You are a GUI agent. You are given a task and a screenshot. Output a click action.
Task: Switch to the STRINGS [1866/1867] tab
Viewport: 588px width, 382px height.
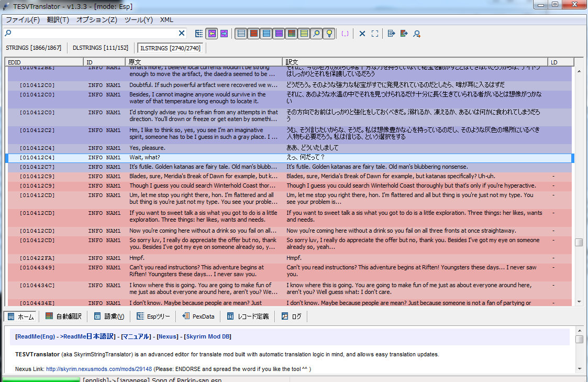click(34, 48)
